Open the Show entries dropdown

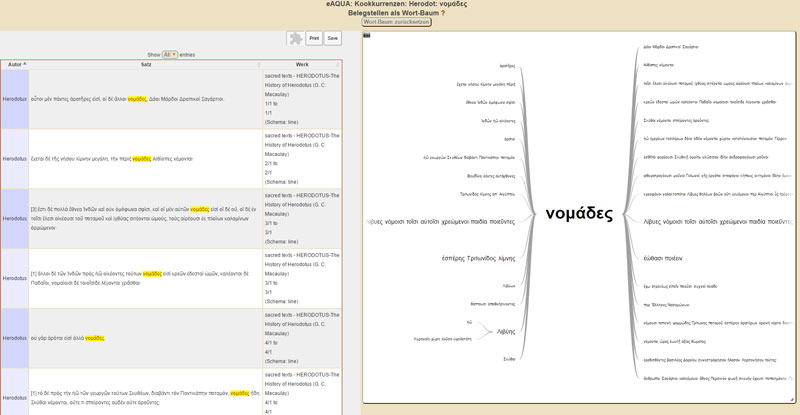tap(169, 55)
